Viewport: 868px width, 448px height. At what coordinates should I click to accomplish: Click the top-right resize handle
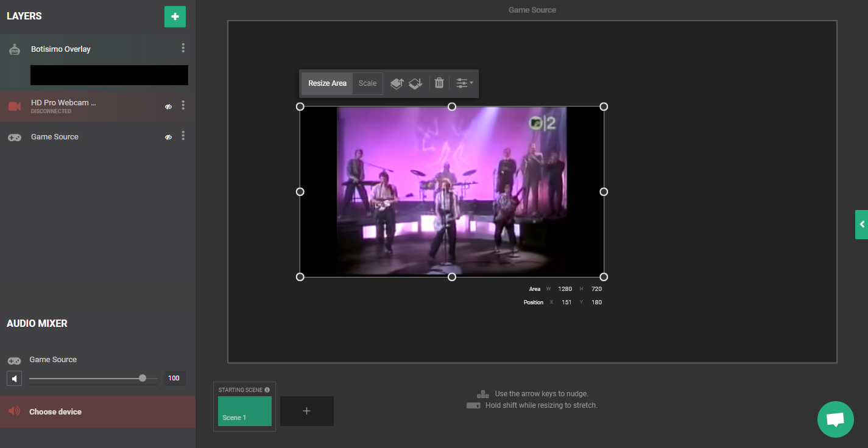point(604,107)
